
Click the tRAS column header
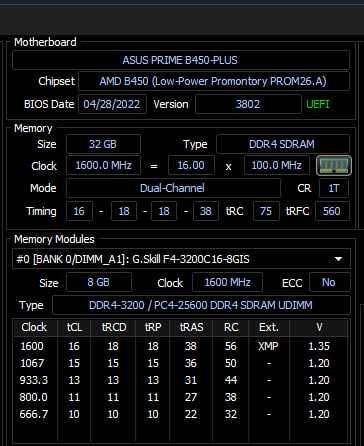[x=191, y=327]
